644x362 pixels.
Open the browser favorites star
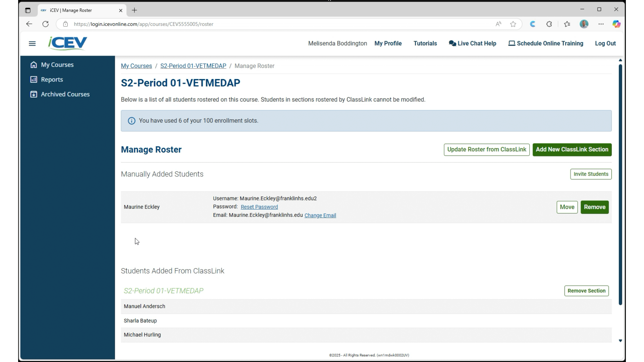(x=514, y=24)
